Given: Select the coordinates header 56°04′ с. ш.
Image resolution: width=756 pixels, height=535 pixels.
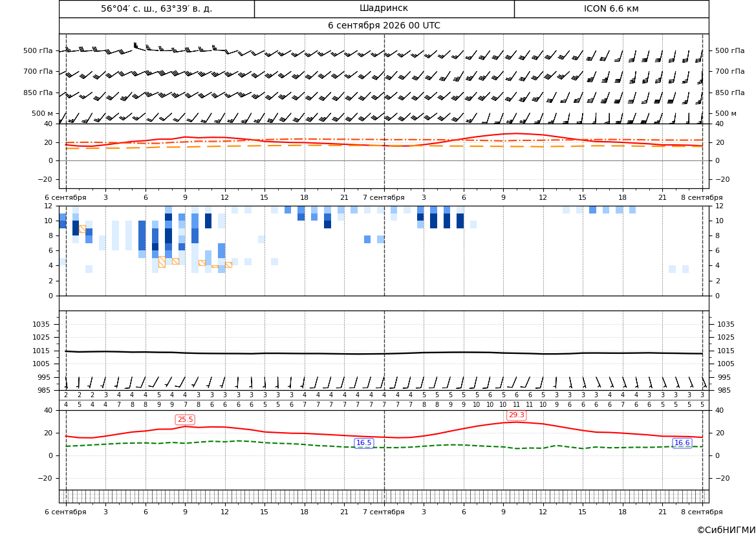Looking at the screenshot, I should (x=157, y=8).
